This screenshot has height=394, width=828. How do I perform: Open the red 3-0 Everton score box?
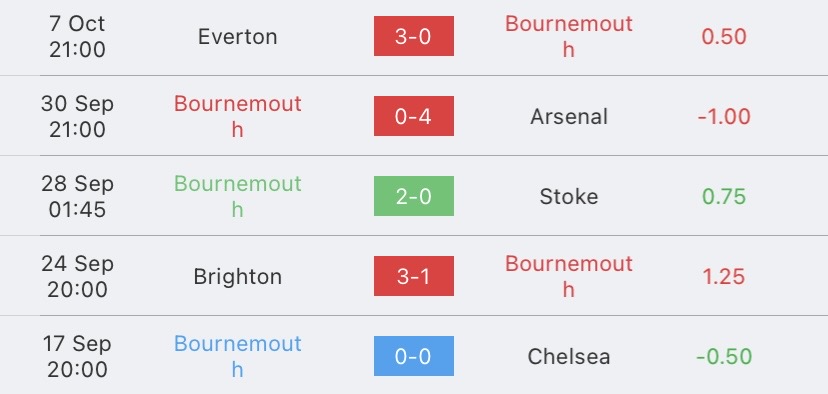tap(413, 36)
